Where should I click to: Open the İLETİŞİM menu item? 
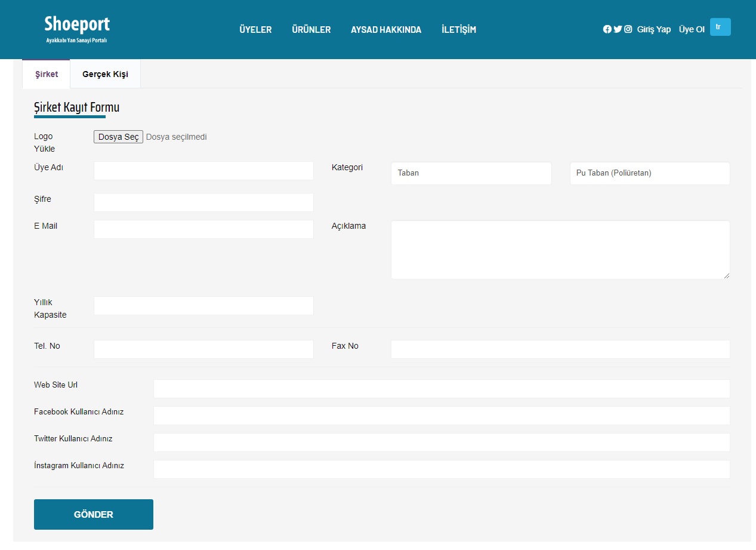(459, 30)
